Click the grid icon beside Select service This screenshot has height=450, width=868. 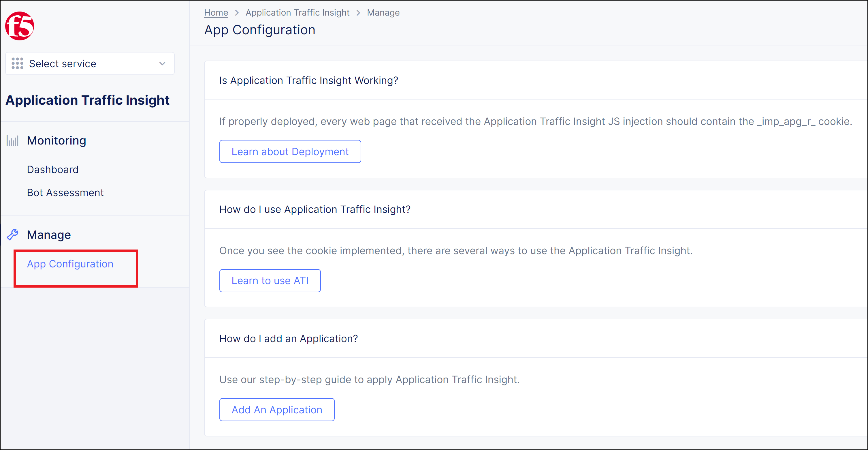tap(17, 63)
